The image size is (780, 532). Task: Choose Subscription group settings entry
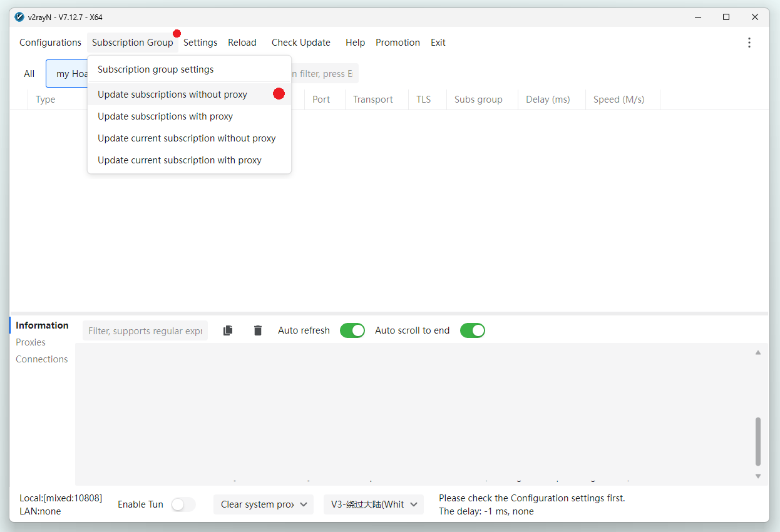pyautogui.click(x=156, y=69)
